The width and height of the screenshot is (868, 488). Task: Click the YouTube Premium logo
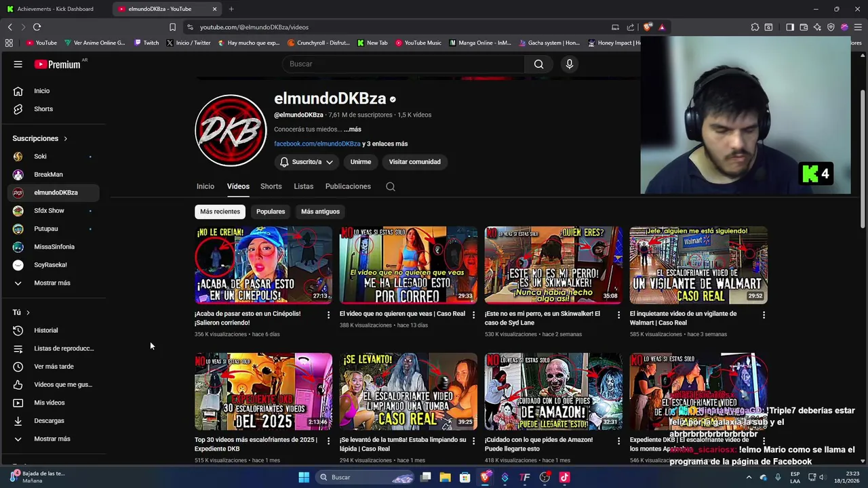(x=58, y=64)
